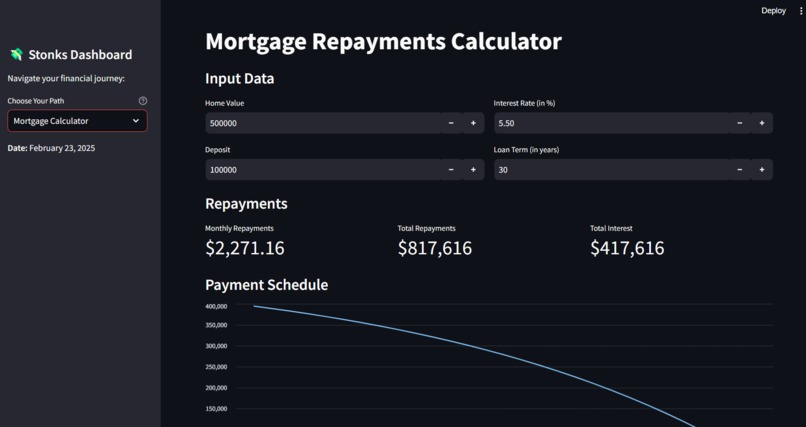Focus the Interest Rate input field
Screen dimensions: 806x427
coord(612,123)
